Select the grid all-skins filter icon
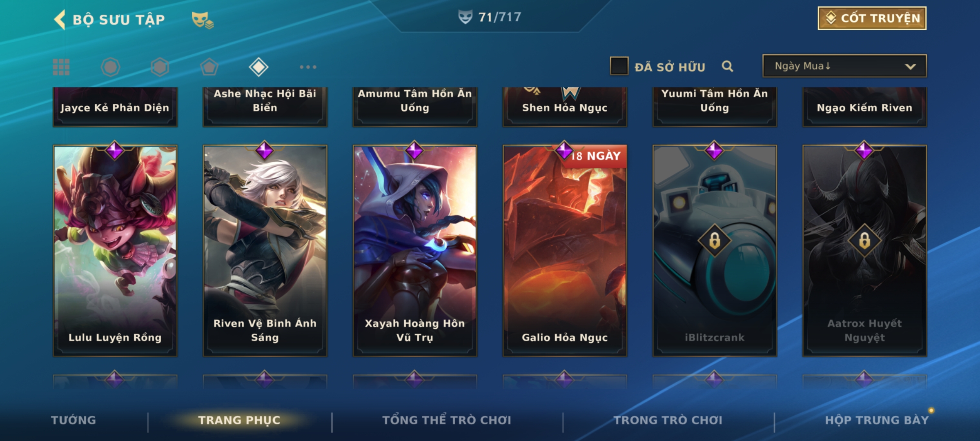This screenshot has width=980, height=441. pyautogui.click(x=61, y=67)
